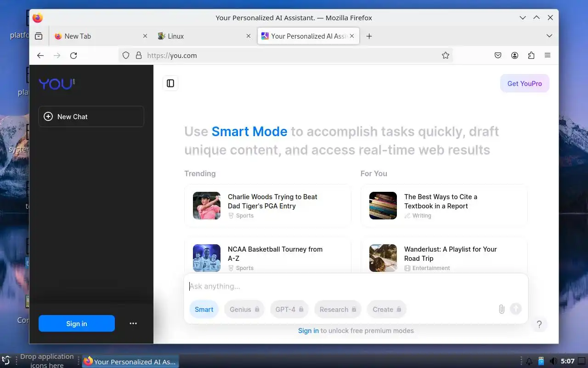The image size is (588, 368).
Task: Click the Trending section heading
Action: (200, 173)
